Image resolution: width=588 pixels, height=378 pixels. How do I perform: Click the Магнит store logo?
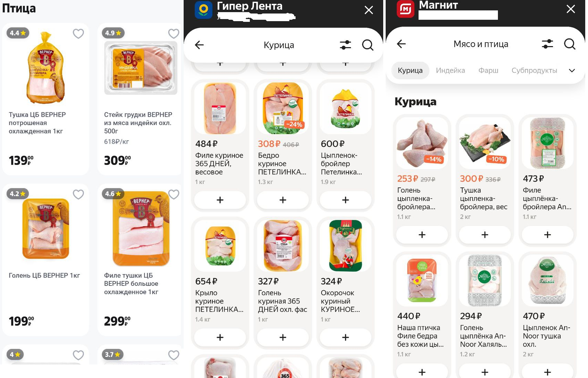405,9
